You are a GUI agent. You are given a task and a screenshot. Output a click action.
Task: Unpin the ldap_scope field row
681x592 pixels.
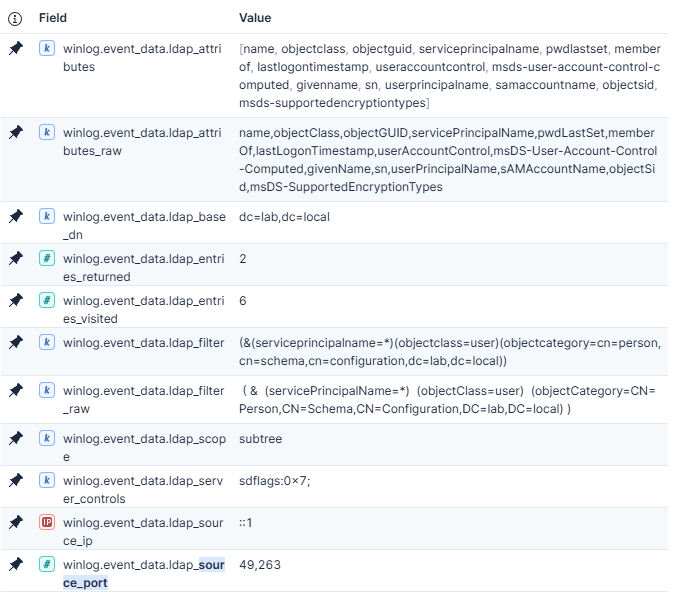click(x=16, y=438)
